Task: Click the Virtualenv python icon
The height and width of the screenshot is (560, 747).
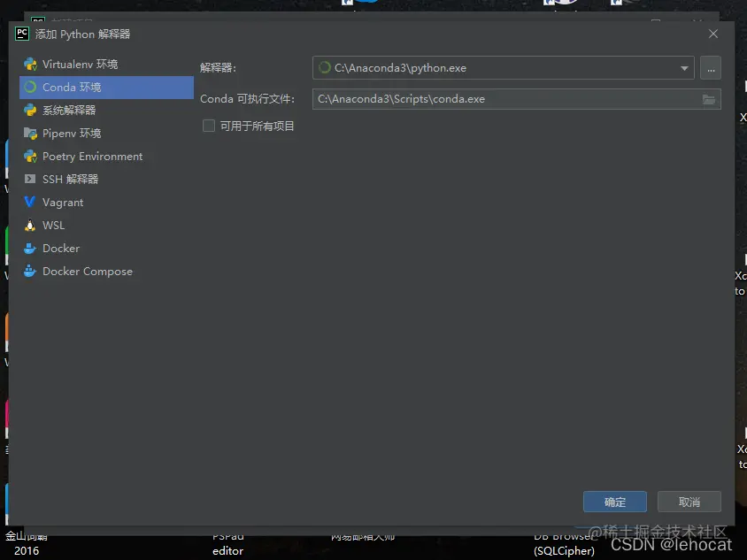Action: coord(30,65)
